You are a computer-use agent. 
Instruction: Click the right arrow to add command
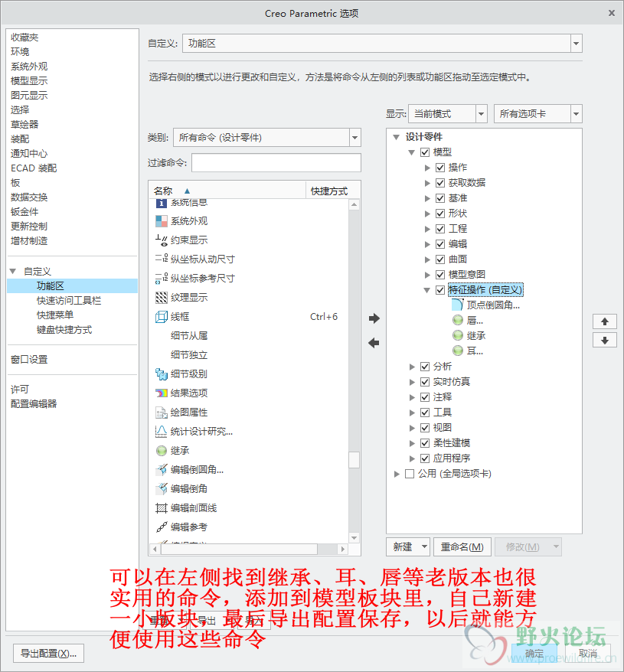(x=374, y=318)
